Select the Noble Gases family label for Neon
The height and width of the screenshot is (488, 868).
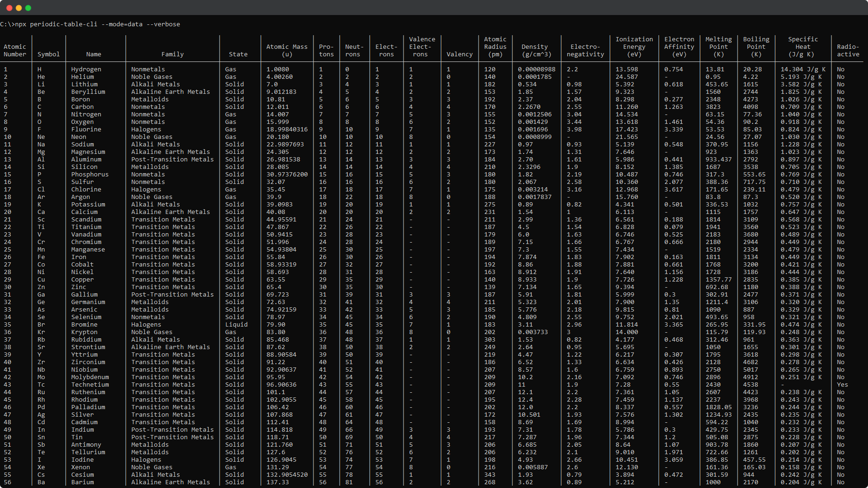152,137
